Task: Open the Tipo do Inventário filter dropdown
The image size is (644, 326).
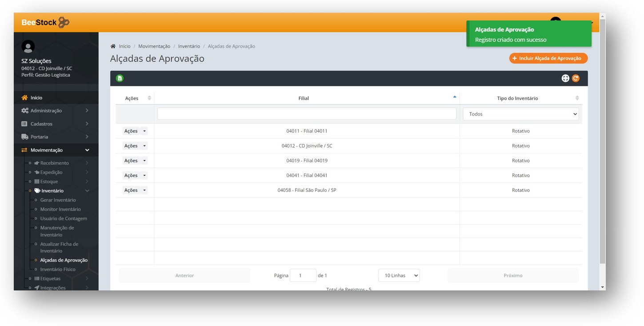Action: click(x=520, y=114)
